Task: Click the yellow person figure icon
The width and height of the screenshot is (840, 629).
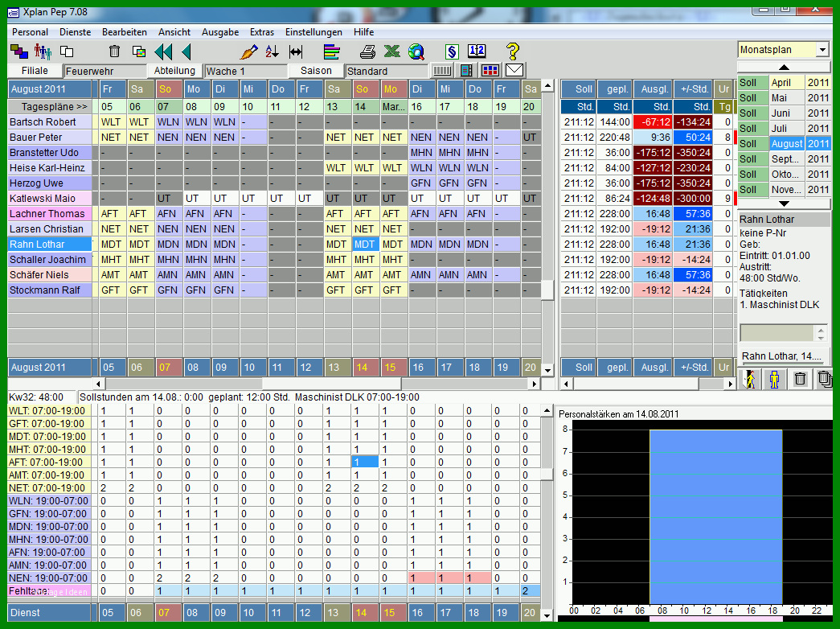Action: [x=775, y=379]
